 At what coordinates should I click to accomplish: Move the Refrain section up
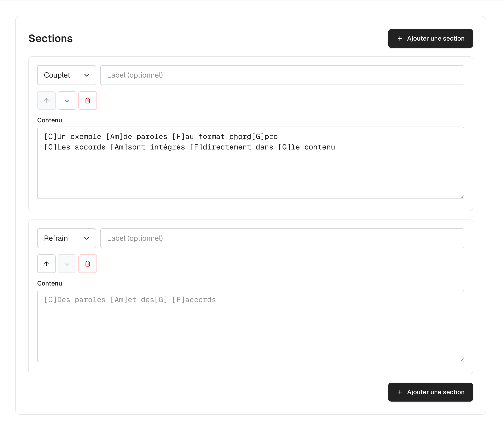pos(46,264)
